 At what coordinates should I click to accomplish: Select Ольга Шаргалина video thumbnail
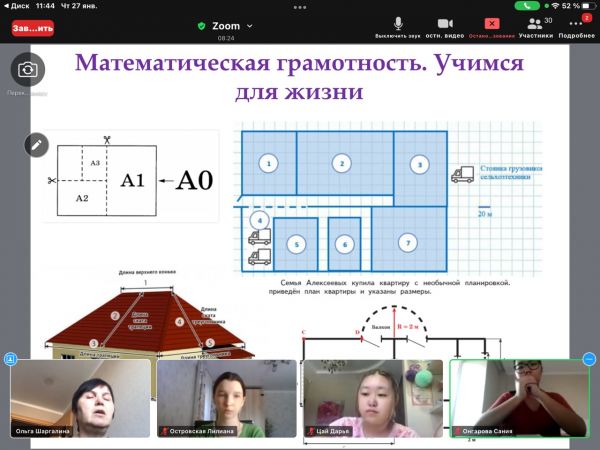[78, 398]
